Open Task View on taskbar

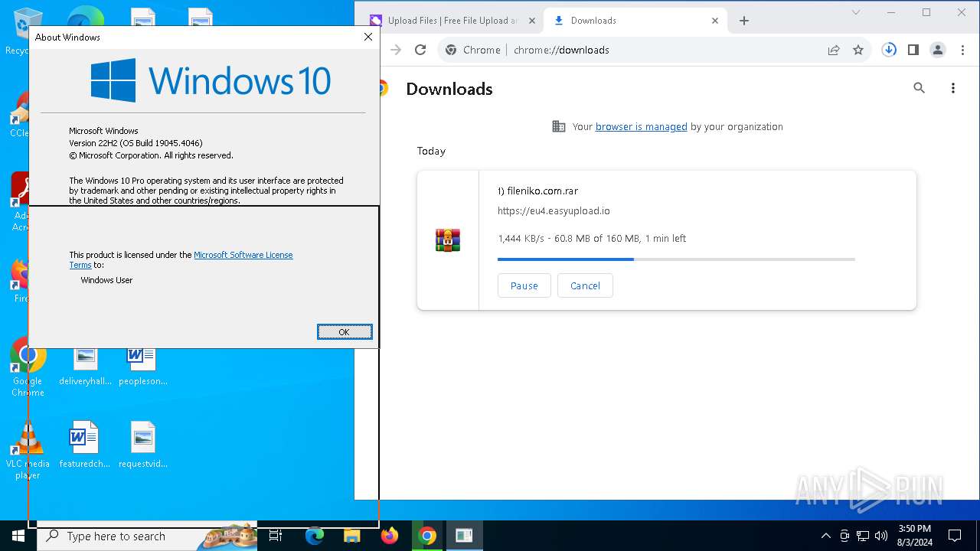(276, 536)
